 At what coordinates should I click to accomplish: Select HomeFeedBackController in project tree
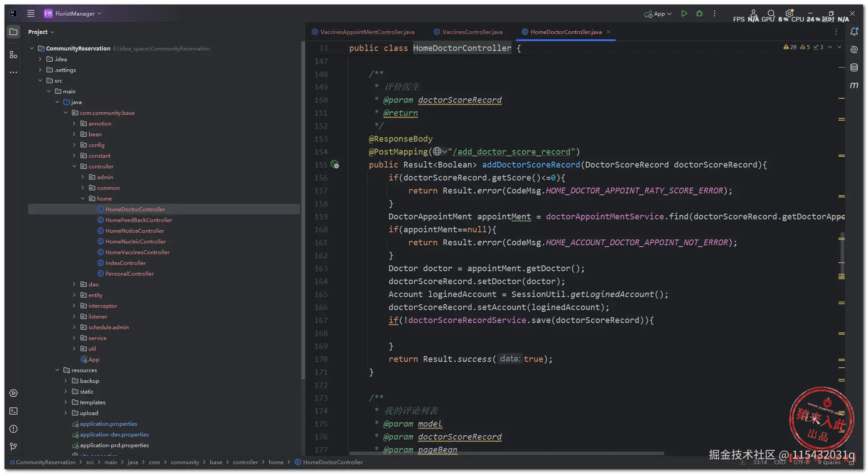click(139, 220)
